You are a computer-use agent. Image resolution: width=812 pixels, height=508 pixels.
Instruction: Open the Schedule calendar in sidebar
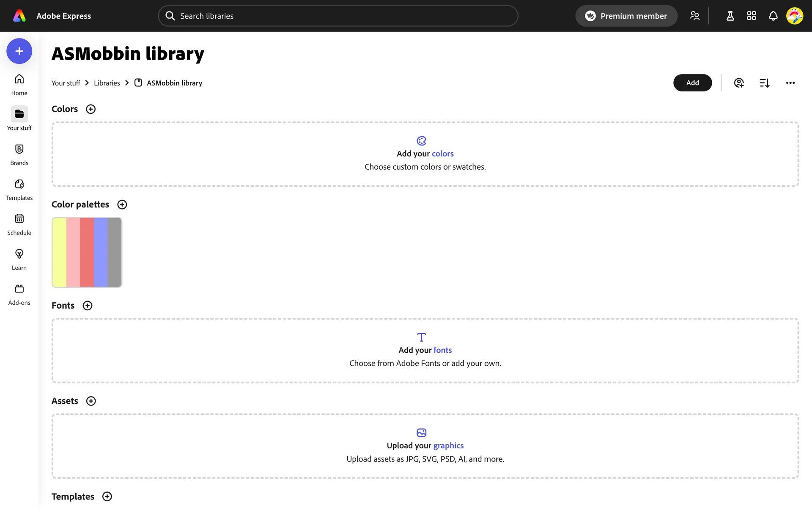[19, 224]
